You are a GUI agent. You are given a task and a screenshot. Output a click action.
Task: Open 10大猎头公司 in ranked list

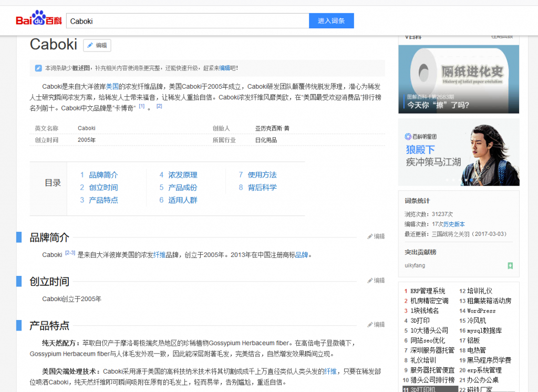pos(429,331)
